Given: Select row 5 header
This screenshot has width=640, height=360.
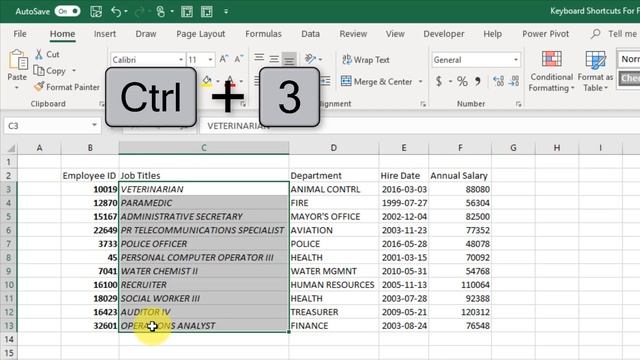Looking at the screenshot, I should tap(9, 216).
